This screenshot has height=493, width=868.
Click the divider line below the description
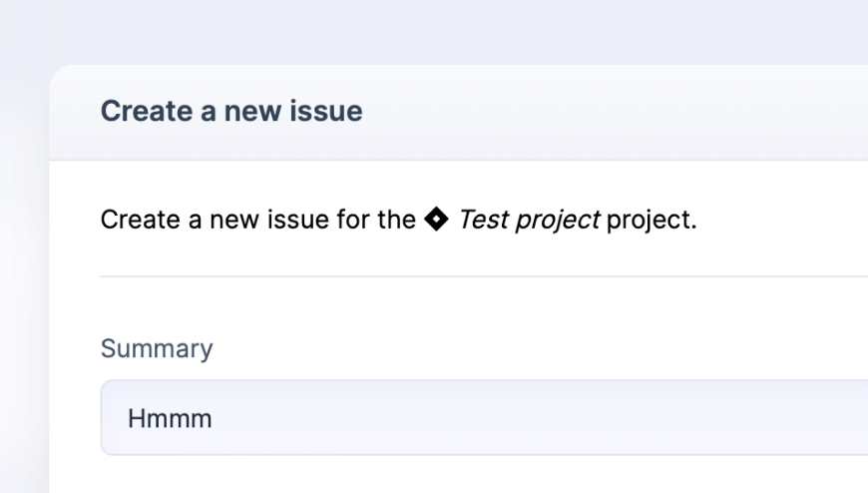pyautogui.click(x=479, y=276)
